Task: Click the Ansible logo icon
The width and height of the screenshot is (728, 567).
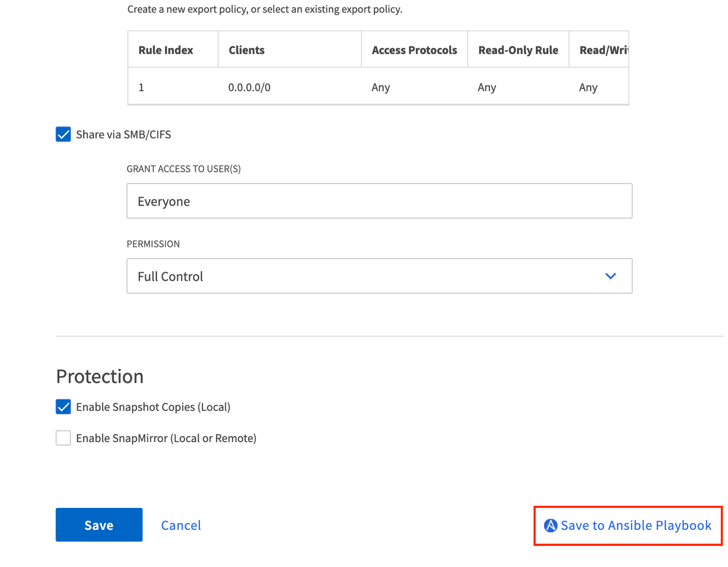Action: pos(551,525)
